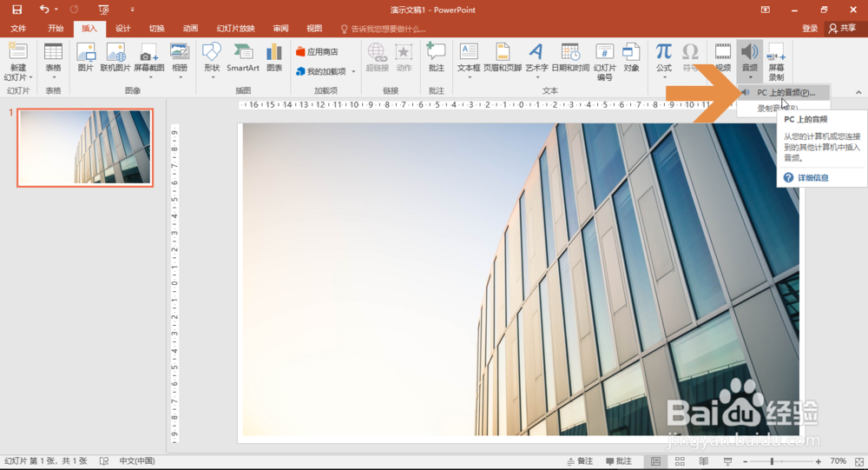The image size is (868, 470).
Task: Collapse the ribbon with the chevron
Action: (x=858, y=93)
